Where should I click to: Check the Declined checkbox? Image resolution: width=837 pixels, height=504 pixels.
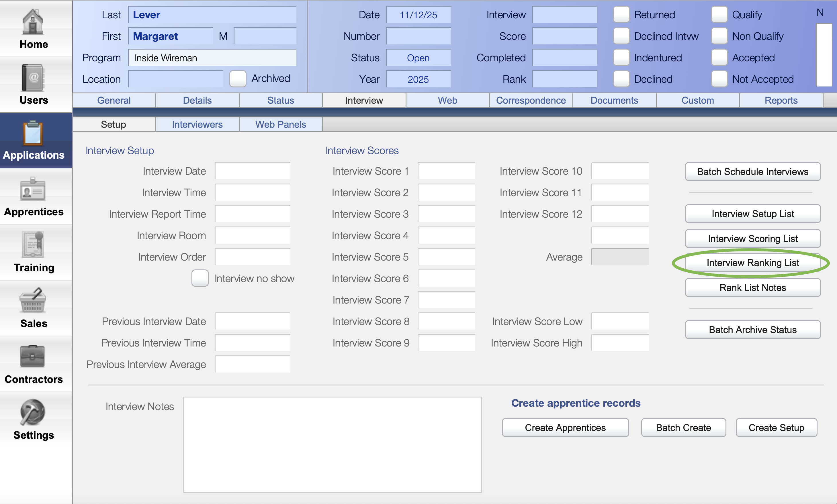621,79
